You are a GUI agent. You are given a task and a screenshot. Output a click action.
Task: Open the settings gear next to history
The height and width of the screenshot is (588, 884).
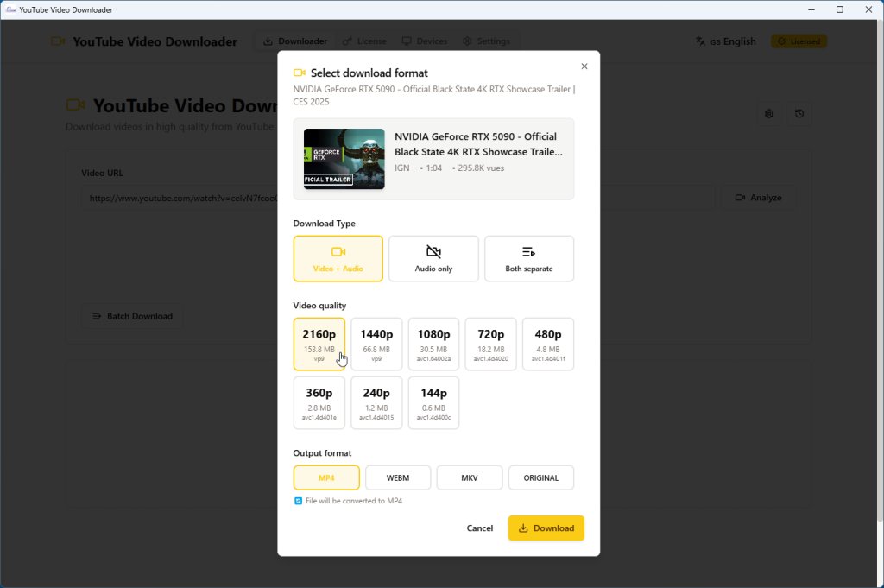click(x=768, y=113)
